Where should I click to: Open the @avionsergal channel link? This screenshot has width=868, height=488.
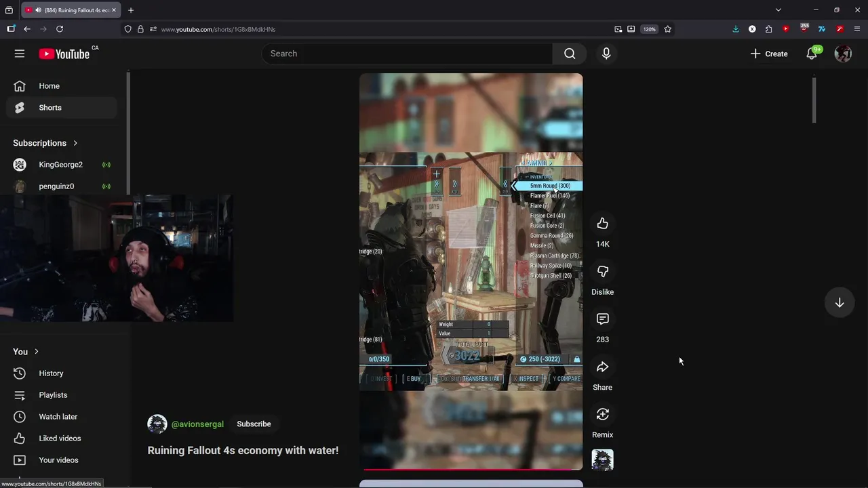pos(197,424)
